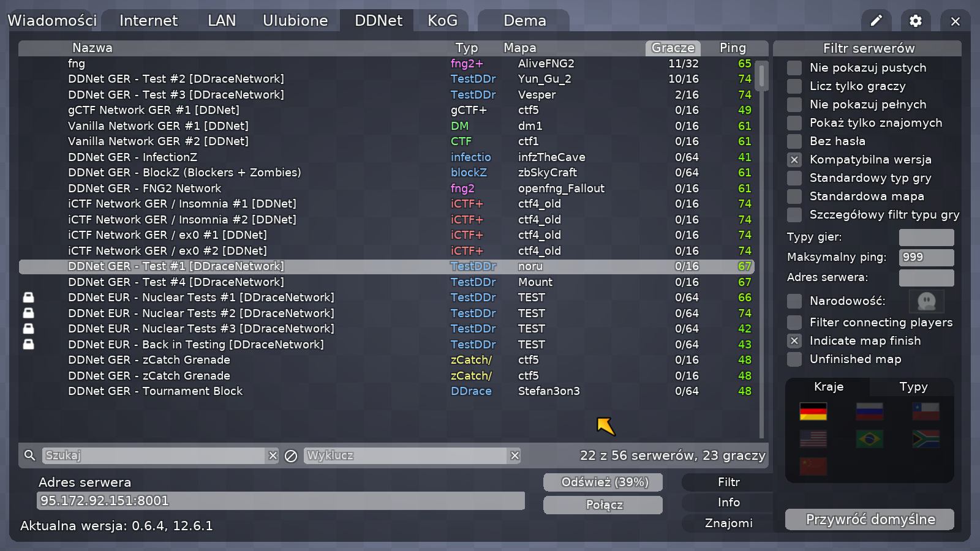Click the Maksymalny ping input field
Screen dimensions: 980x551
(x=926, y=257)
